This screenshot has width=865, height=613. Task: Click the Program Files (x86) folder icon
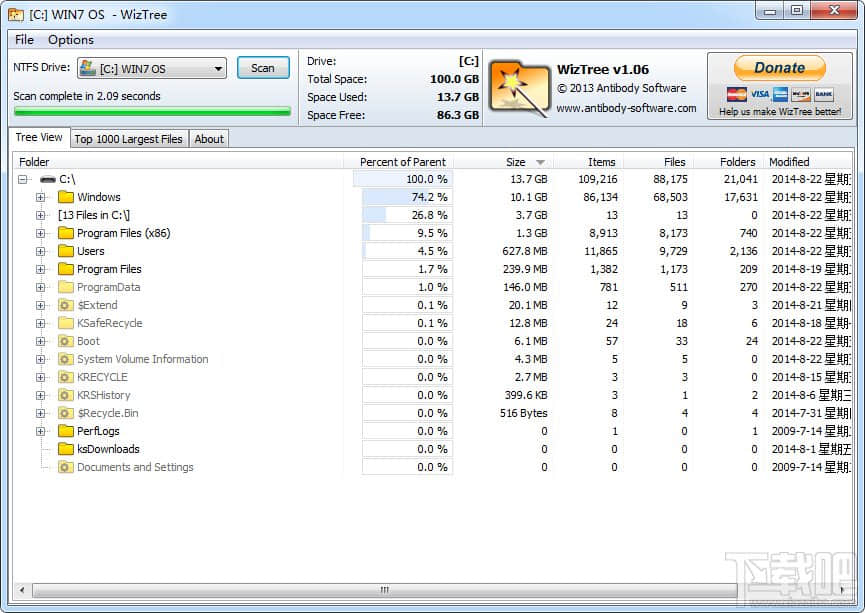pyautogui.click(x=66, y=233)
